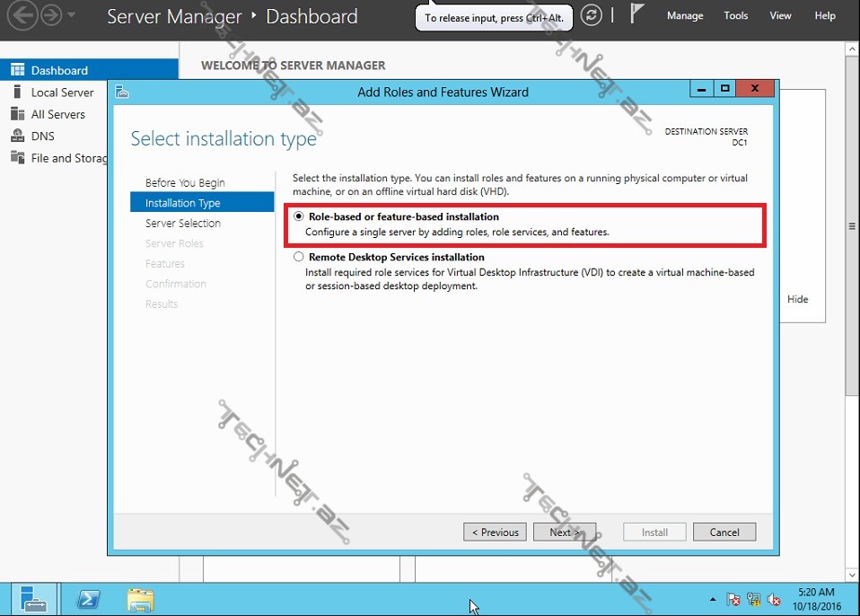Open the Manage menu
Image resolution: width=860 pixels, height=616 pixels.
[x=685, y=15]
